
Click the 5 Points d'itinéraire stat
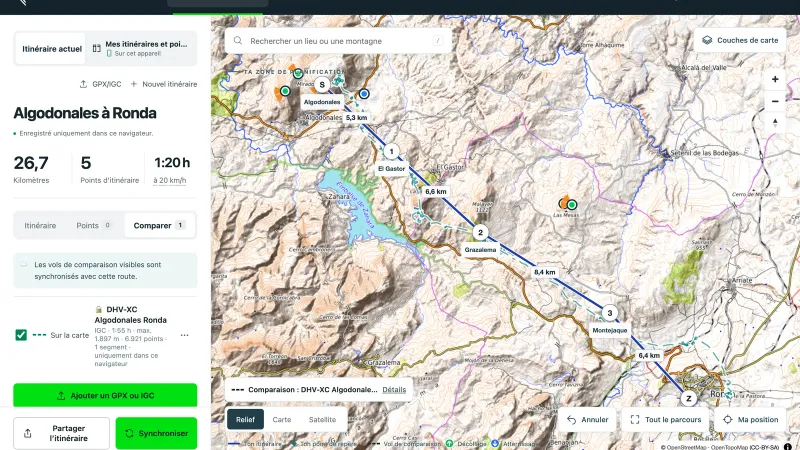(109, 169)
